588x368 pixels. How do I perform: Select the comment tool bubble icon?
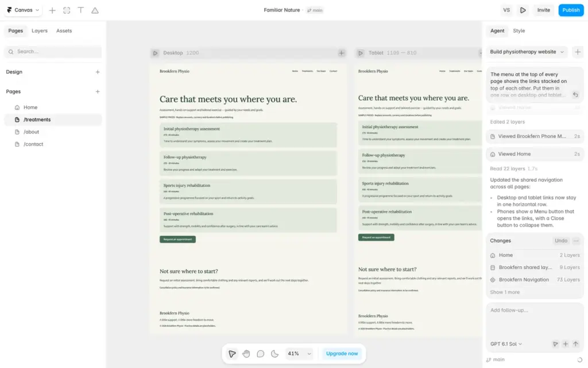click(x=260, y=354)
